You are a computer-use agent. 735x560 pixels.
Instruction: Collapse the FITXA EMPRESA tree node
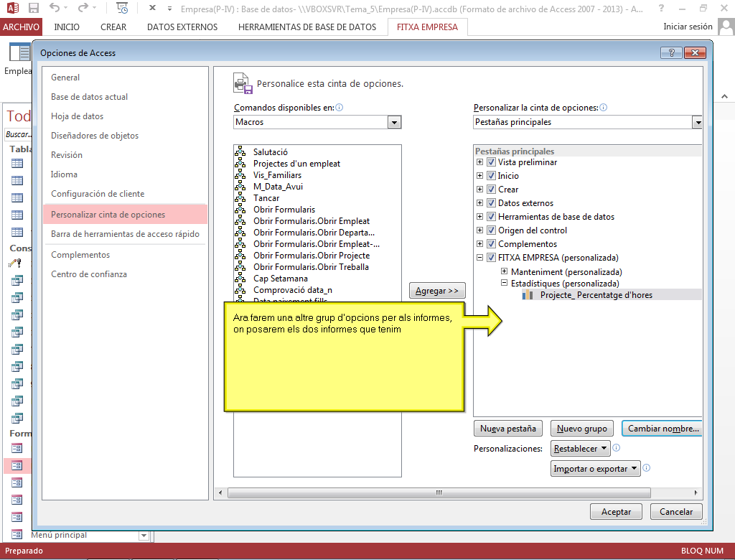(479, 258)
